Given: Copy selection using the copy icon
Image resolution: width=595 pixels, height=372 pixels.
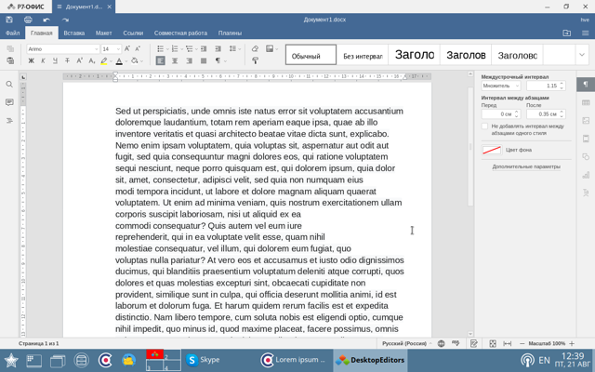Looking at the screenshot, I should point(10,49).
